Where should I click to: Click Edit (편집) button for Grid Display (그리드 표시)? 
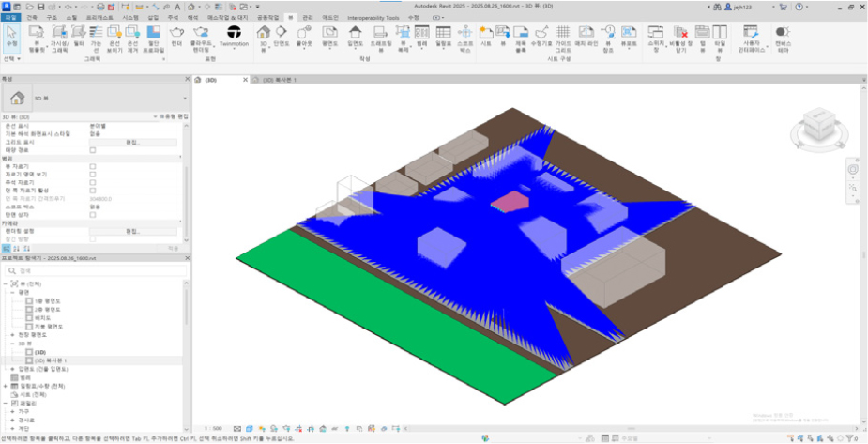(133, 143)
